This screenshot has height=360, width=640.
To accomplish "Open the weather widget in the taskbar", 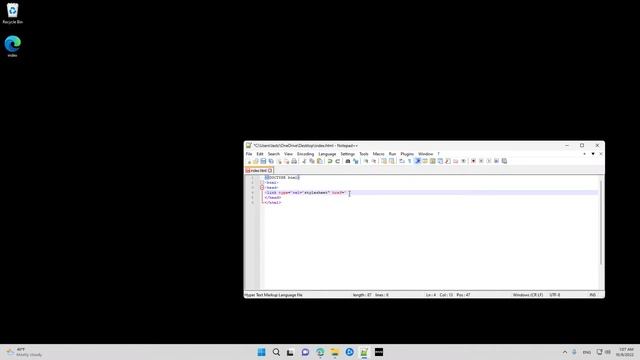I will point(24,352).
